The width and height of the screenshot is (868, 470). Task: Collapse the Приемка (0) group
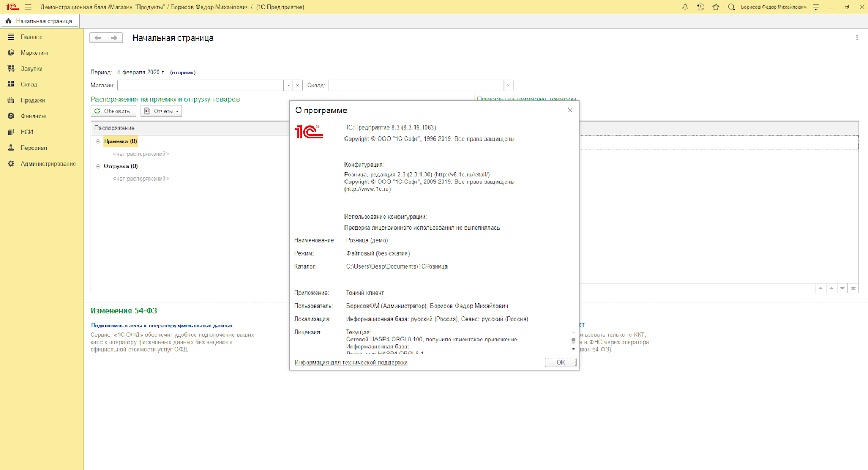98,141
